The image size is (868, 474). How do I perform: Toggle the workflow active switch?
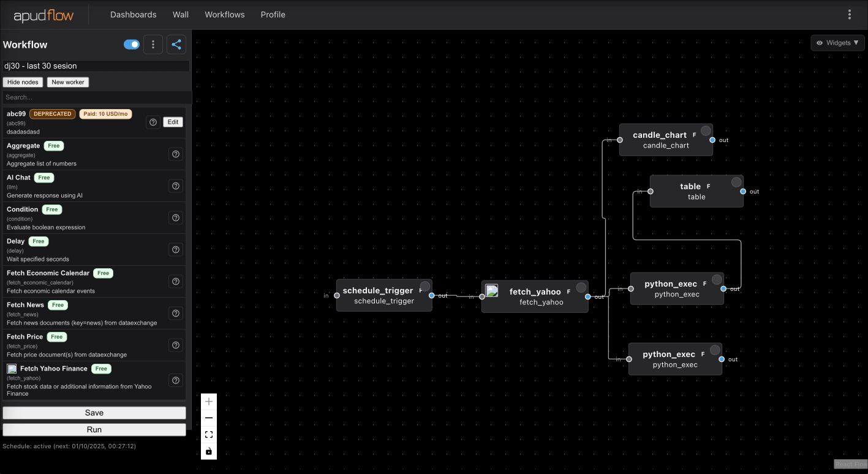point(131,44)
